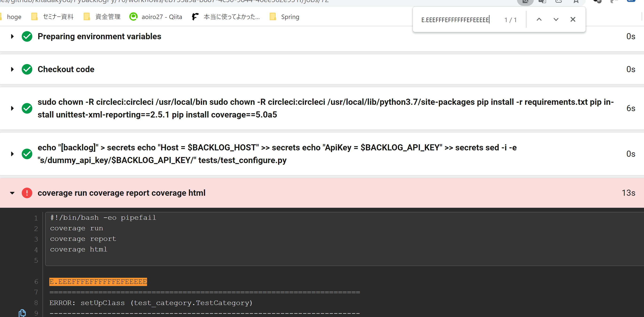Click the previous match arrow in the find bar

tap(539, 19)
